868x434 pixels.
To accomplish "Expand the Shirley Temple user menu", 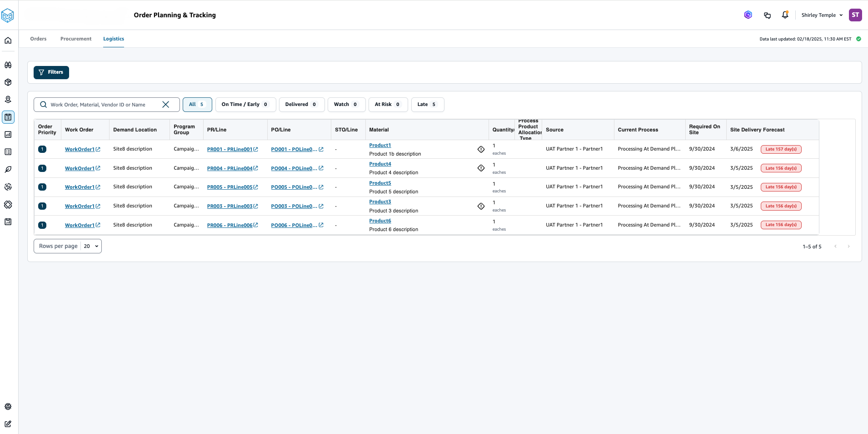I will click(x=822, y=15).
